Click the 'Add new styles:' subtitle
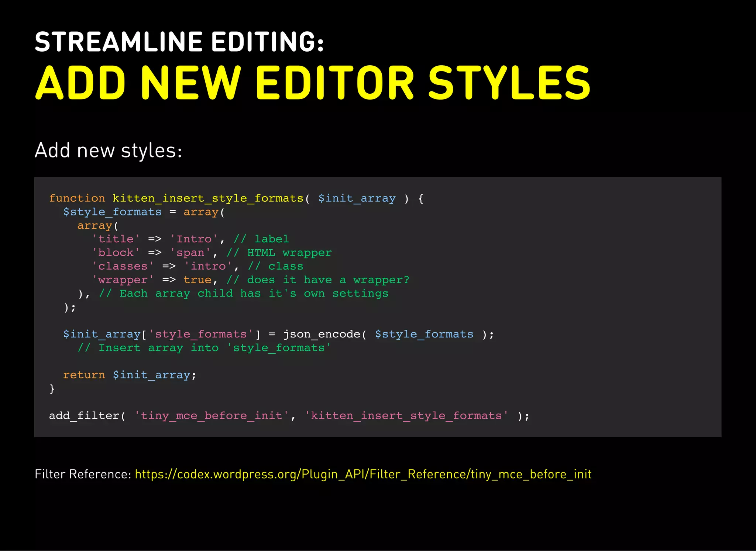756x551 pixels. click(108, 150)
